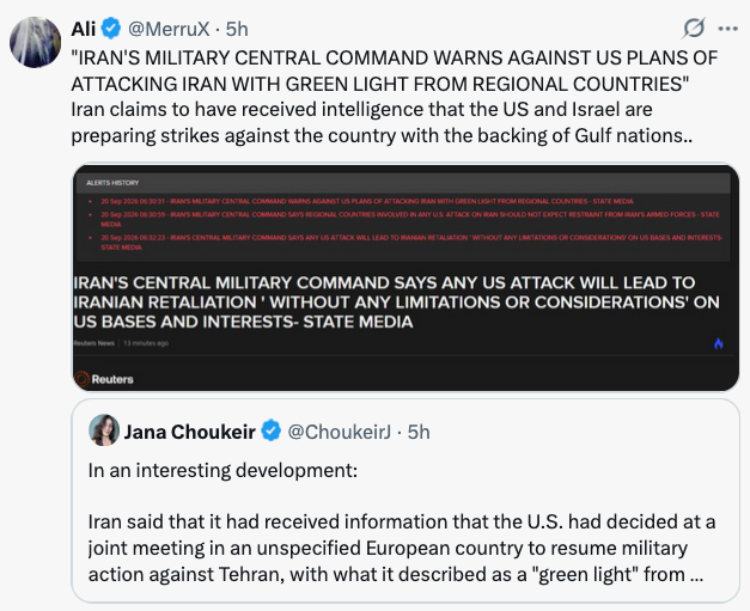Open Jana Choukeir's profile avatar
Viewport: 750px width, 611px height.
pos(104,430)
